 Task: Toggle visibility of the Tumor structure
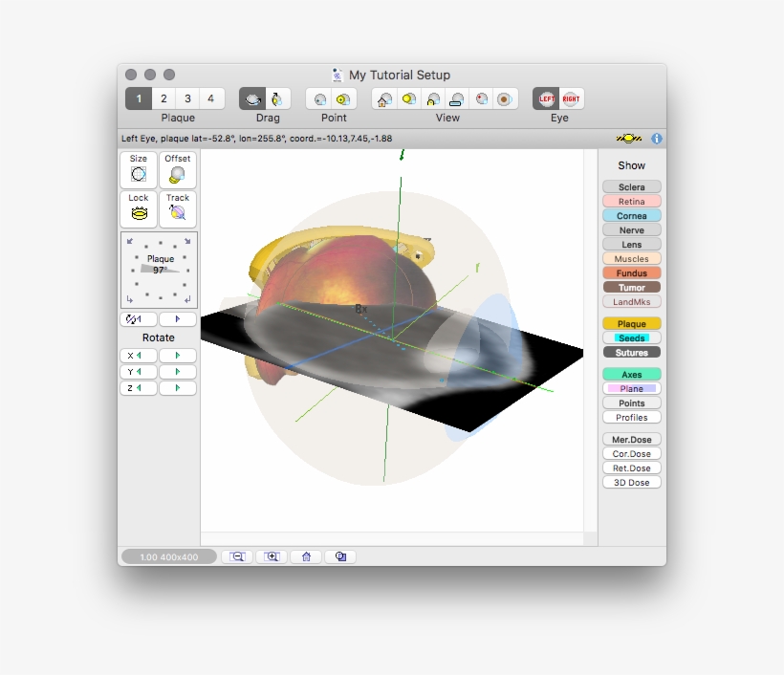[x=631, y=287]
